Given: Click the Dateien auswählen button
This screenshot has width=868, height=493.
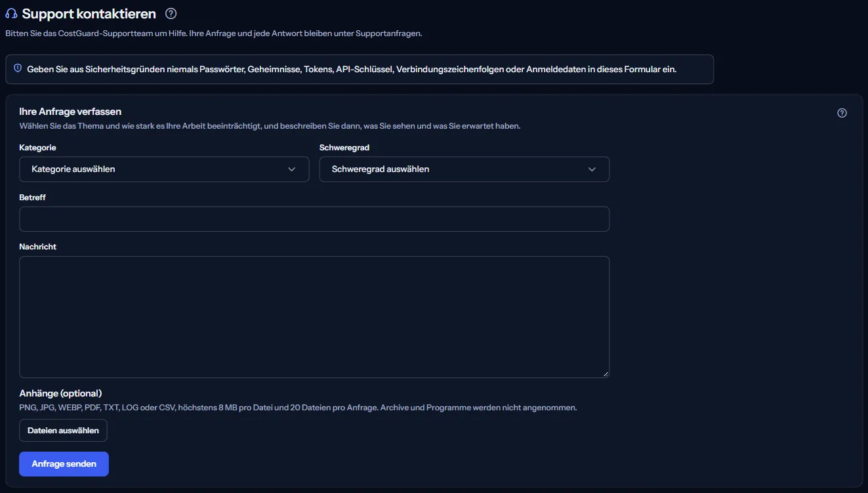Looking at the screenshot, I should click(64, 431).
